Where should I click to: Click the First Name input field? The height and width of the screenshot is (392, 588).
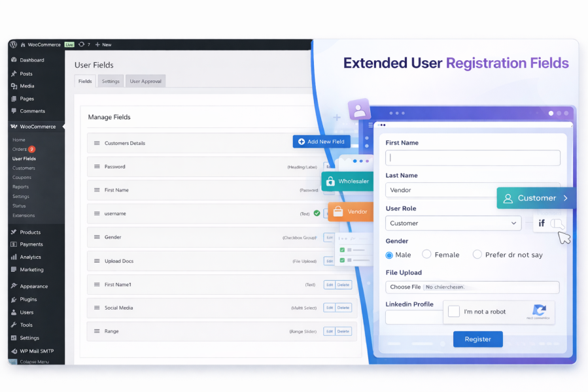pyautogui.click(x=472, y=157)
